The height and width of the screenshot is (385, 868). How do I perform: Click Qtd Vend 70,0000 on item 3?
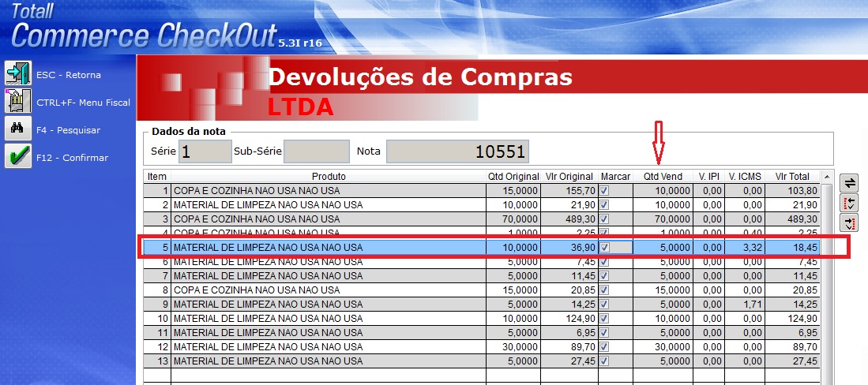point(663,219)
